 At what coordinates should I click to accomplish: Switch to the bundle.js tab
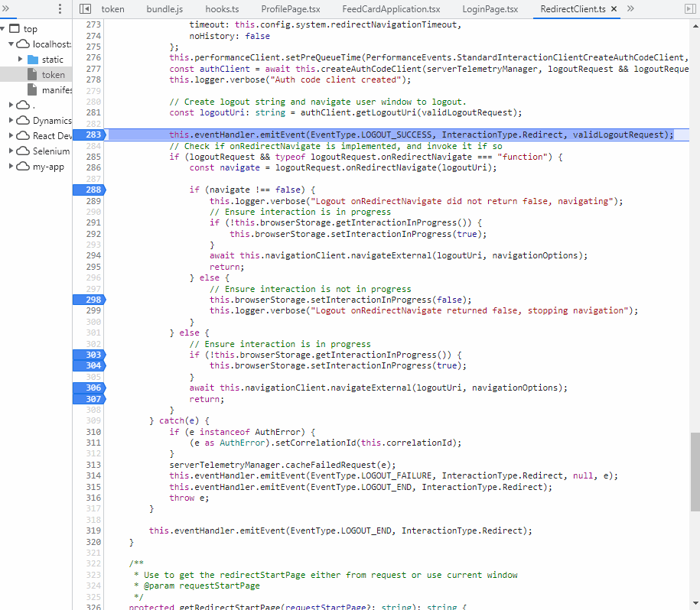(164, 9)
